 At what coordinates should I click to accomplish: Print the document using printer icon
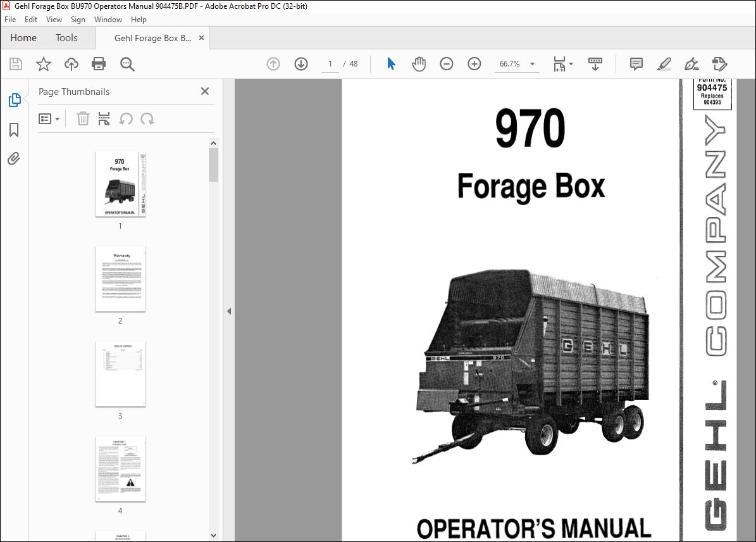(99, 64)
